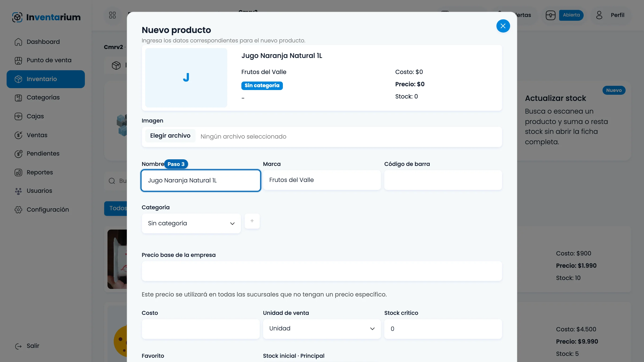
Task: Click the Dashboard home icon
Action: tap(18, 42)
